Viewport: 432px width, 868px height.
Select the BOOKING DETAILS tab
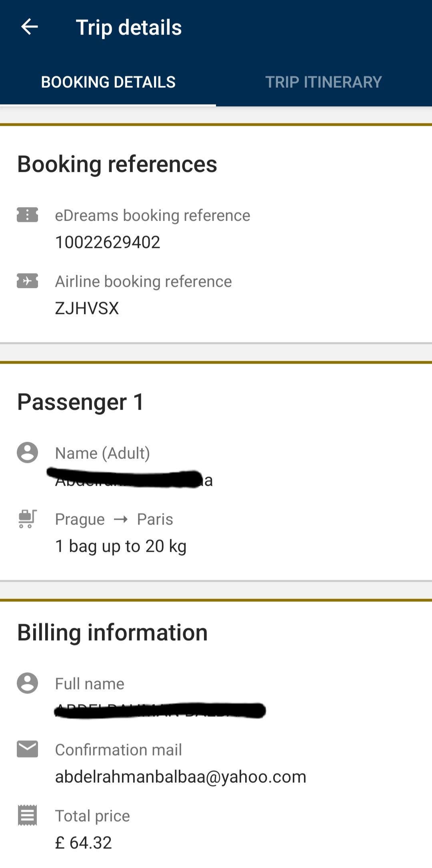pyautogui.click(x=108, y=82)
